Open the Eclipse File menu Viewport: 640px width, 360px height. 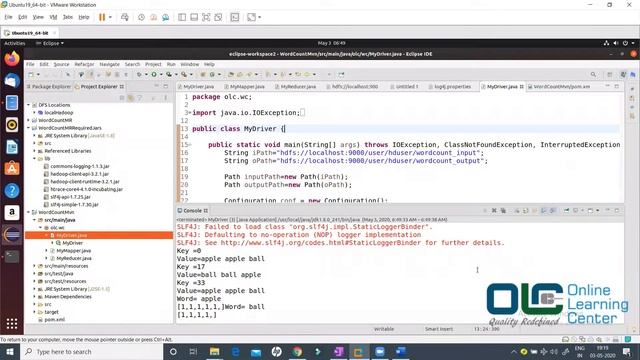[30, 64]
